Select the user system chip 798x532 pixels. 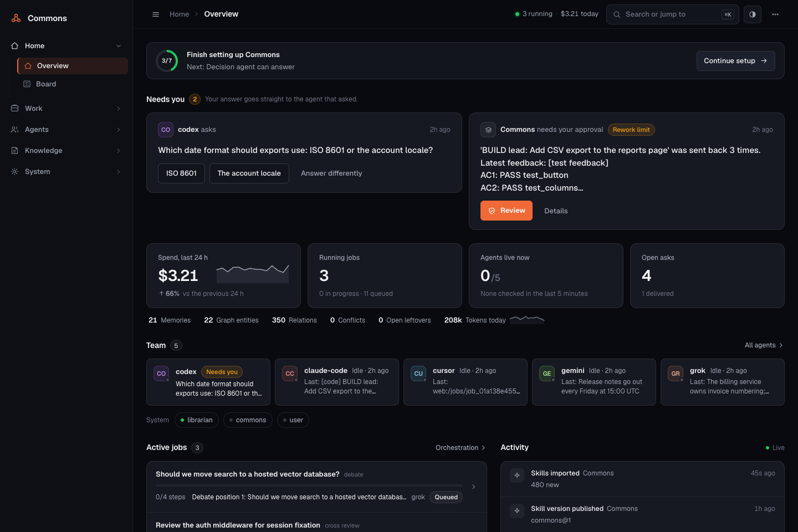pyautogui.click(x=293, y=420)
